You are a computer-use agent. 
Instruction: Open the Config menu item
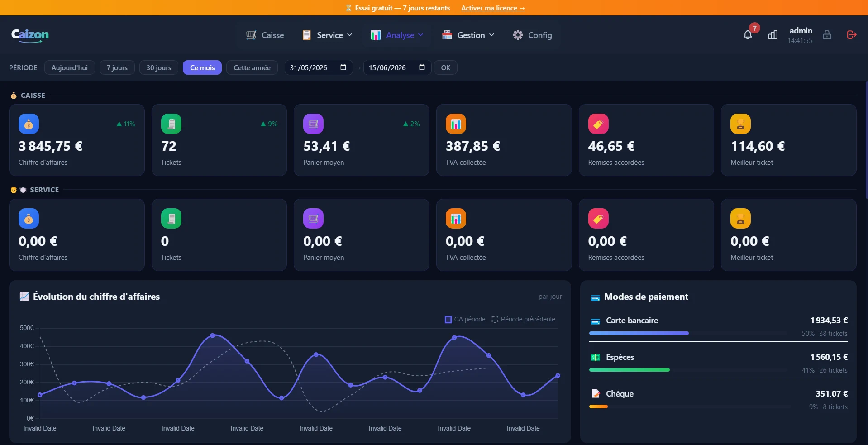532,35
